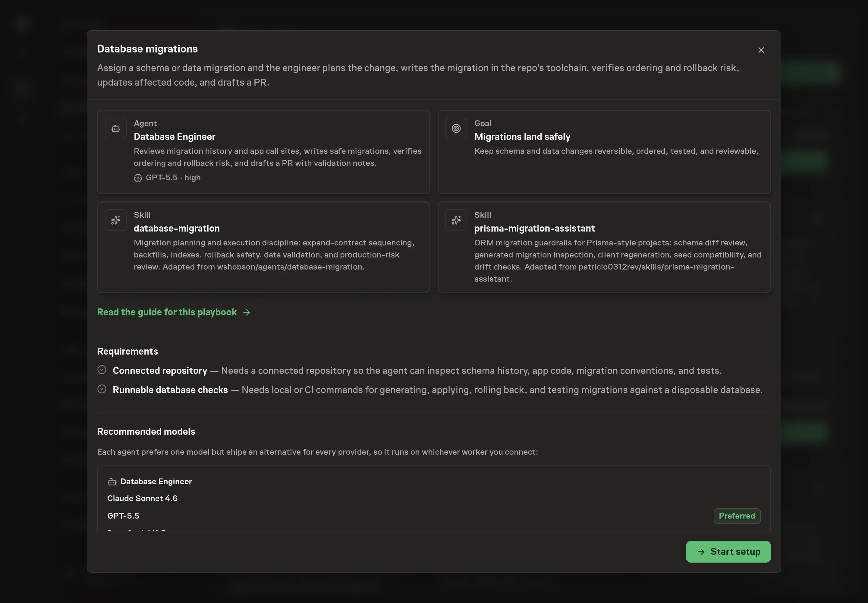Click the Database migrations dialog title
This screenshot has height=603, width=868.
click(147, 49)
